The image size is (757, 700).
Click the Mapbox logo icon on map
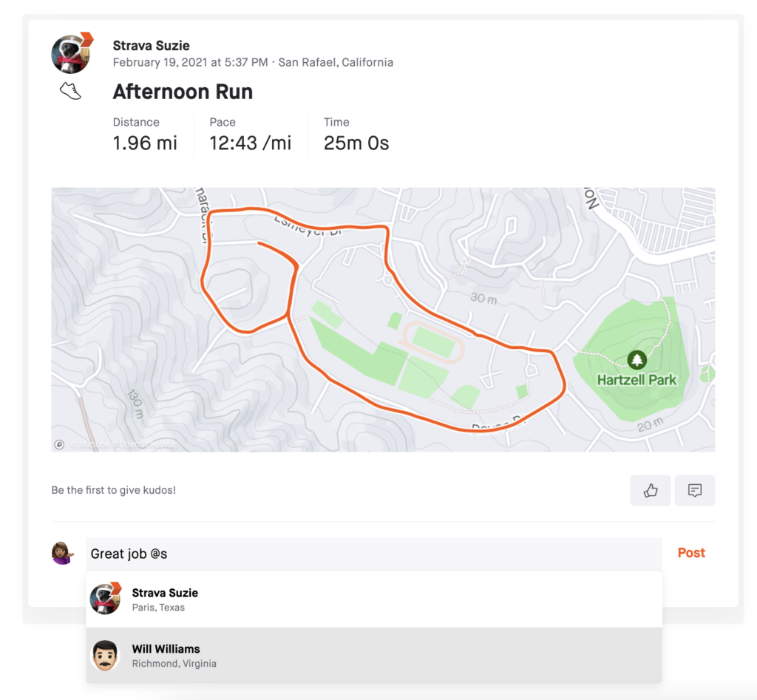point(59,444)
